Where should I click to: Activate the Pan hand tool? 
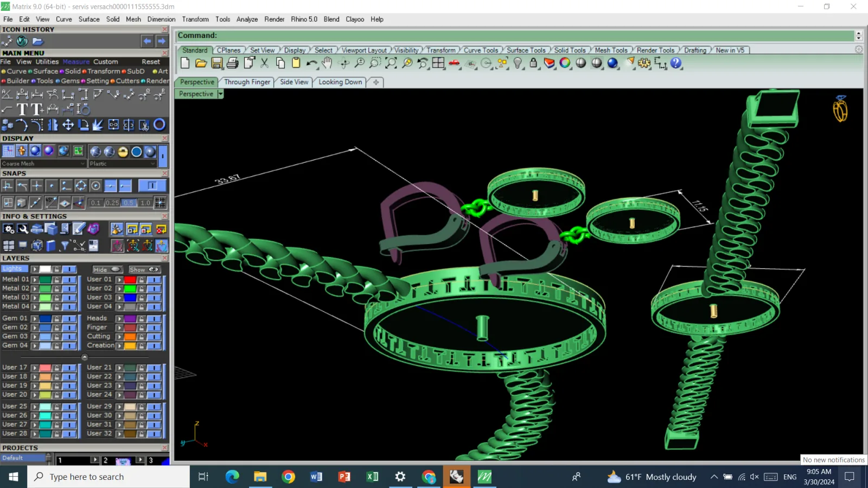(327, 63)
